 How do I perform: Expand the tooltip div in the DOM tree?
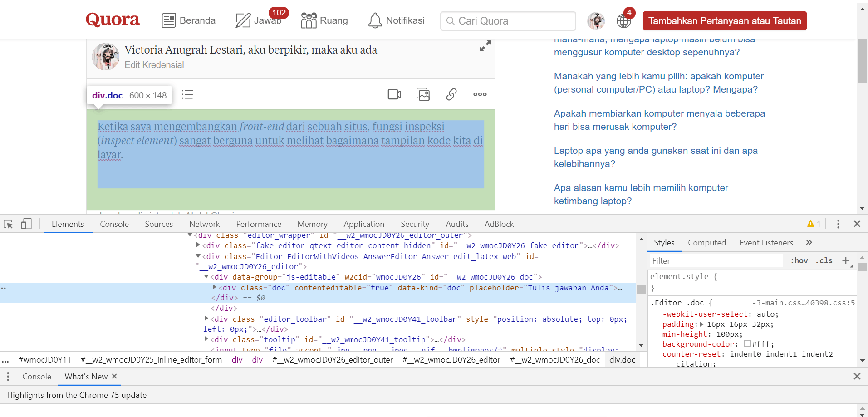tap(206, 339)
